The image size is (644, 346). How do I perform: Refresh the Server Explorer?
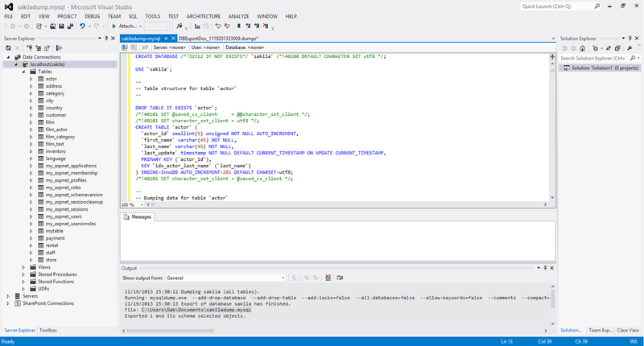click(x=8, y=48)
